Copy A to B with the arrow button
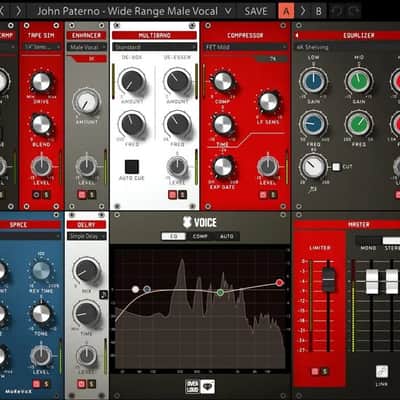Screen dimensions: 400x400 (303, 11)
